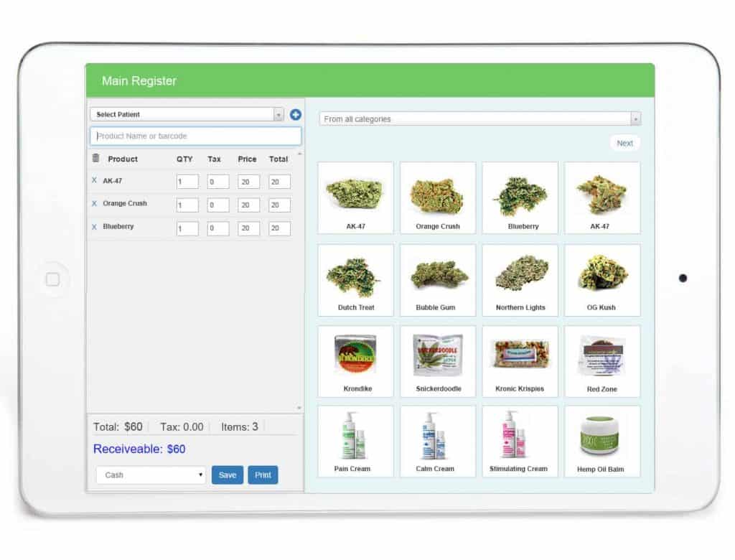Remove Blueberry line item with the X
Screen dimensions: 735x560
94,227
